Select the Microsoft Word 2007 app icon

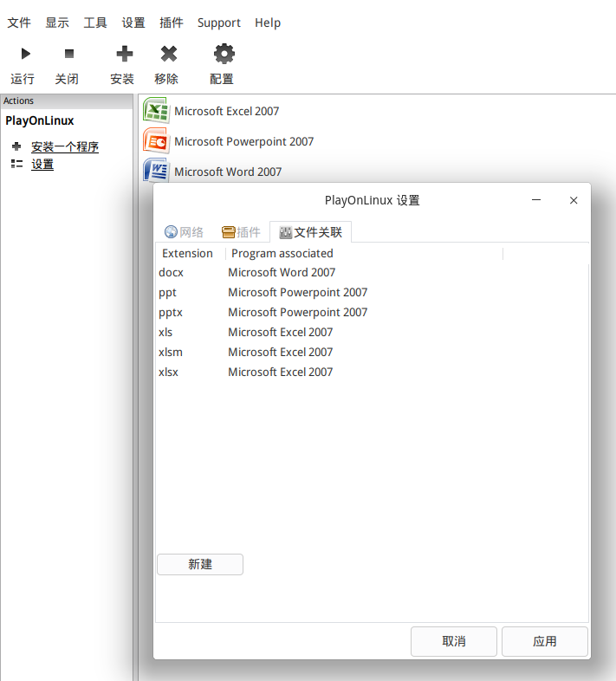(x=156, y=170)
